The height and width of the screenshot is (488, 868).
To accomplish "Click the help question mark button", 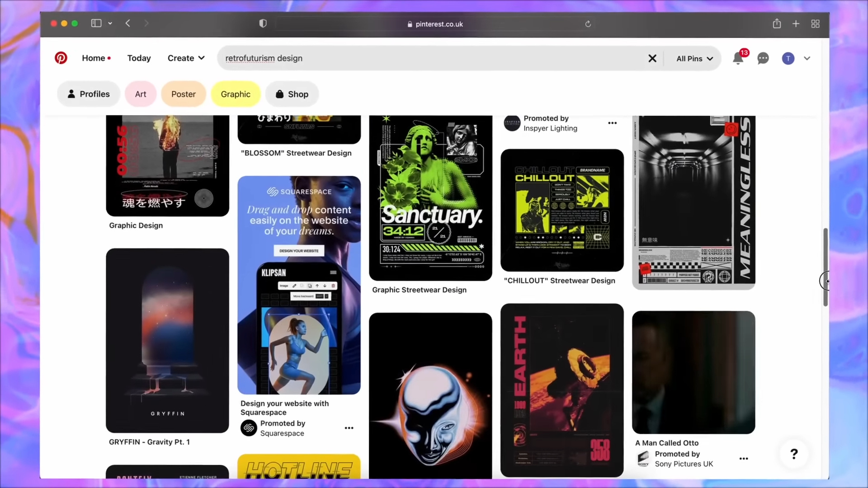I will pos(794,454).
